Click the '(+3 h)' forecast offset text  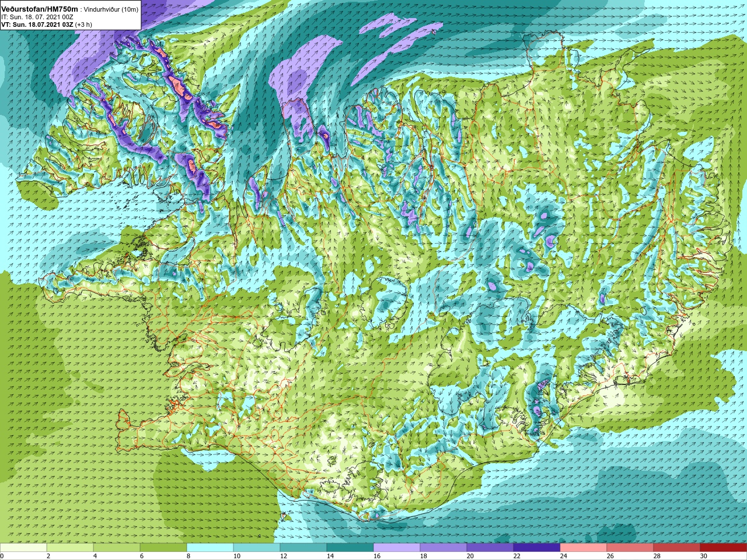coord(83,24)
